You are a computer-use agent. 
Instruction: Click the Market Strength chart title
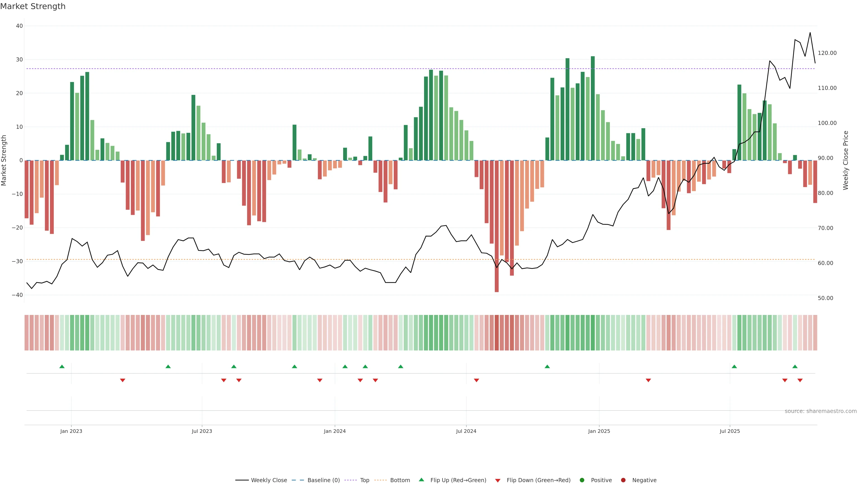(33, 6)
